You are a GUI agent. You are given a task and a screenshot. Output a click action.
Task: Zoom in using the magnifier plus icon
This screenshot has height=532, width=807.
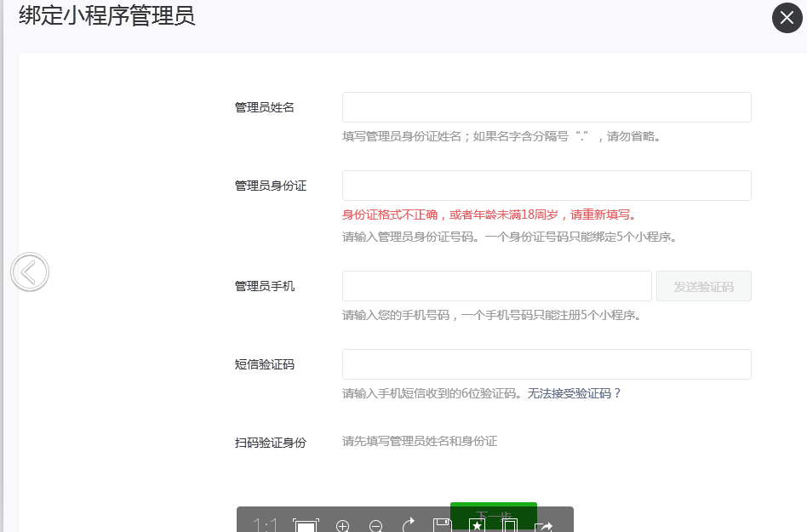pos(343,526)
